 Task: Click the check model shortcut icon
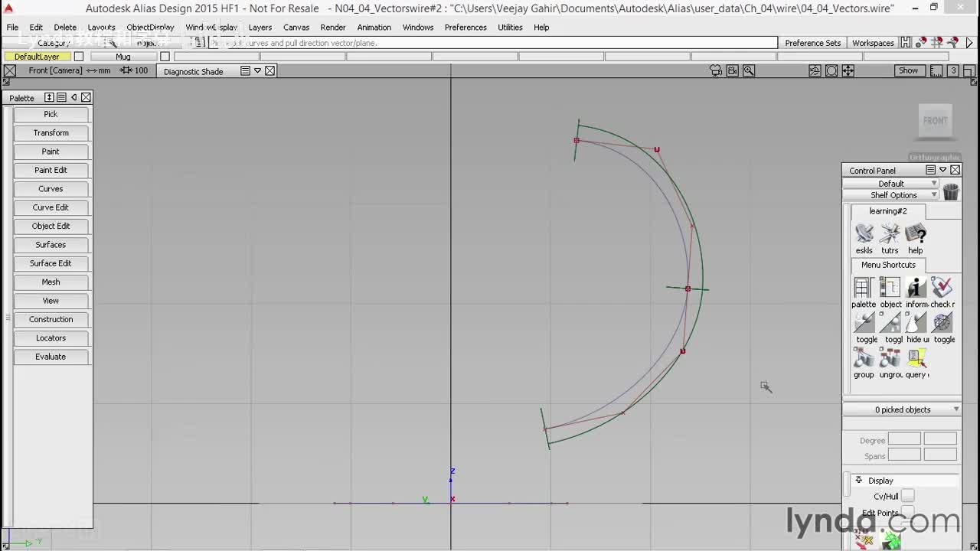(x=942, y=288)
